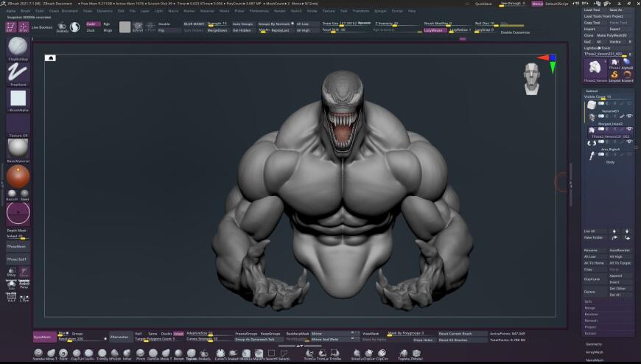Select the Inflat brush icon
Viewport: 641px width, 364px height.
[127, 353]
